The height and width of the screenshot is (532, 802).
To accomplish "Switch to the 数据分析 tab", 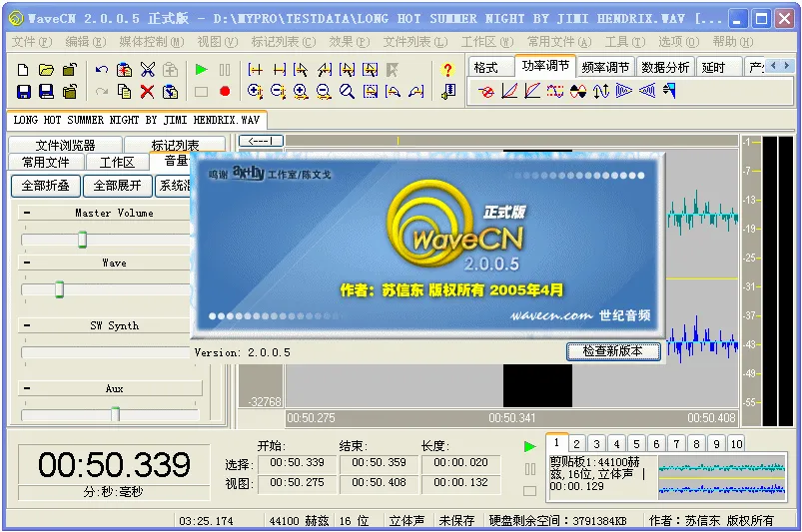I will coord(665,67).
